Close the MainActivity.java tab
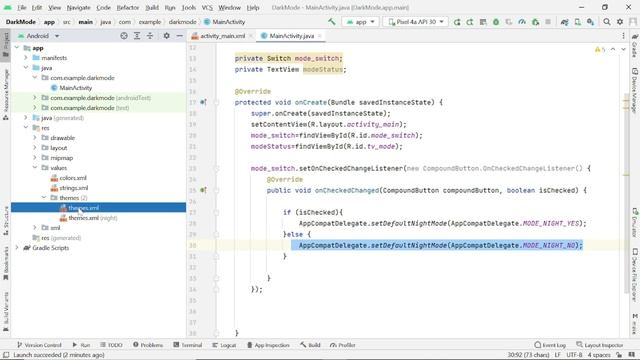Image resolution: width=640 pixels, height=360 pixels. [320, 36]
